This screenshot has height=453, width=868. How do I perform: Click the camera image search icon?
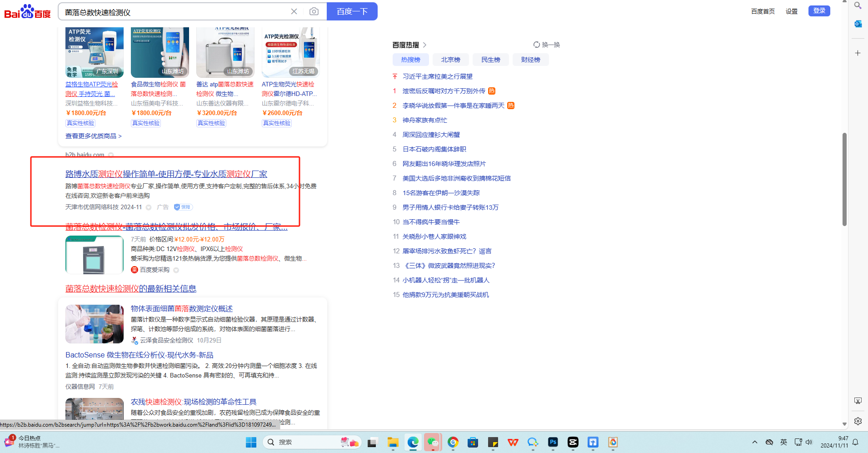pos(314,11)
